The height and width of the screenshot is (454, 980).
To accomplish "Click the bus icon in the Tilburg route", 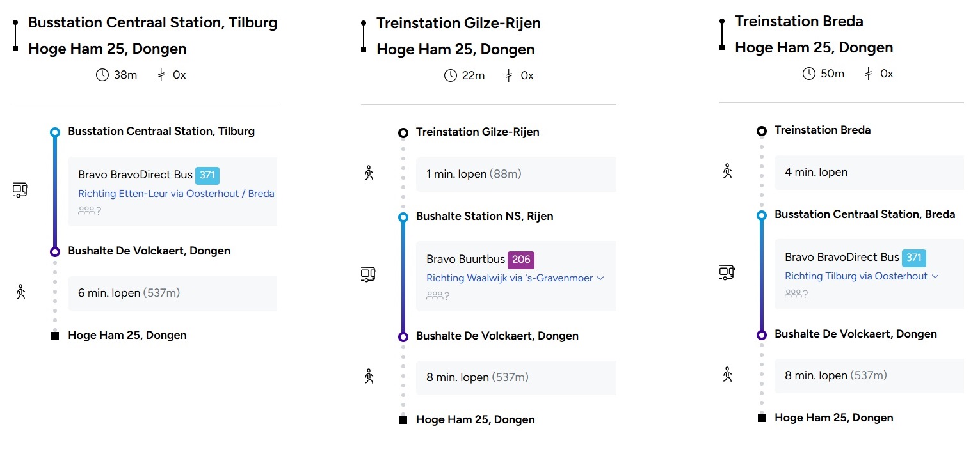I will (20, 190).
